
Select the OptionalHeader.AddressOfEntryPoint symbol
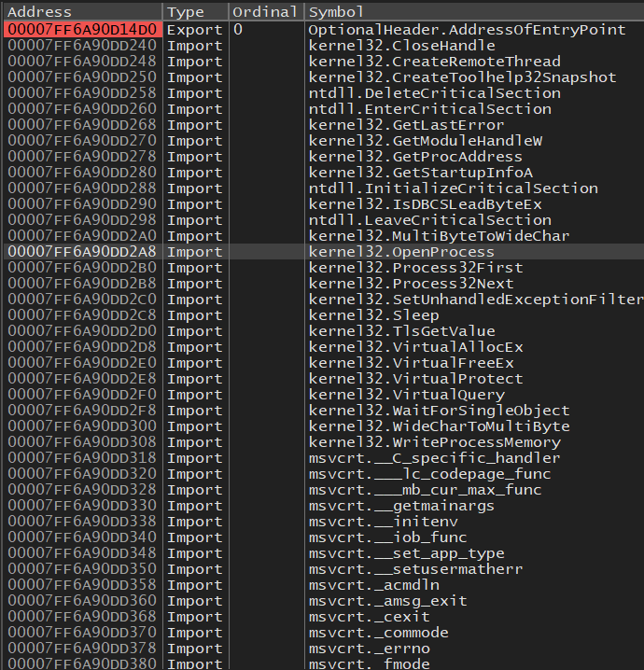467,30
